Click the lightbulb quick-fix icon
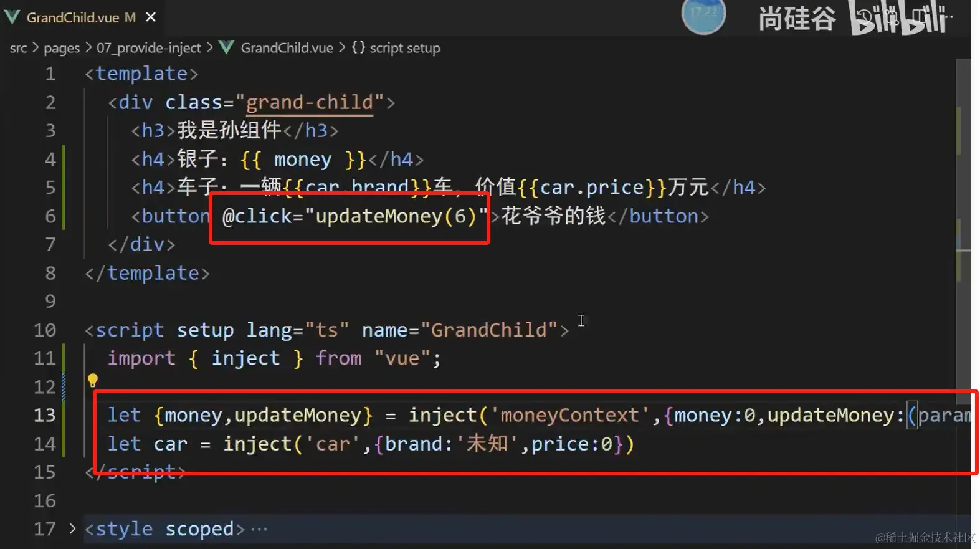 coord(92,380)
